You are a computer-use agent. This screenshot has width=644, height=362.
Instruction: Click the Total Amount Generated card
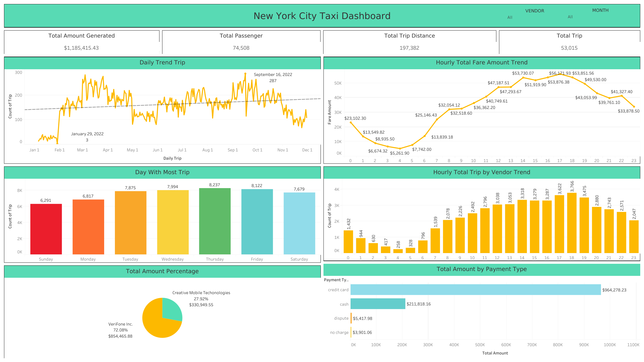point(82,42)
